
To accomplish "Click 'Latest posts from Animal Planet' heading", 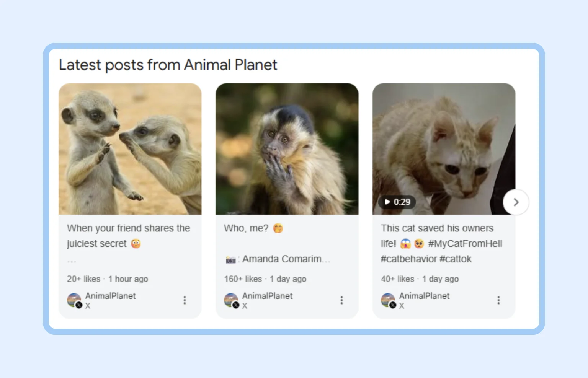I will point(168,65).
